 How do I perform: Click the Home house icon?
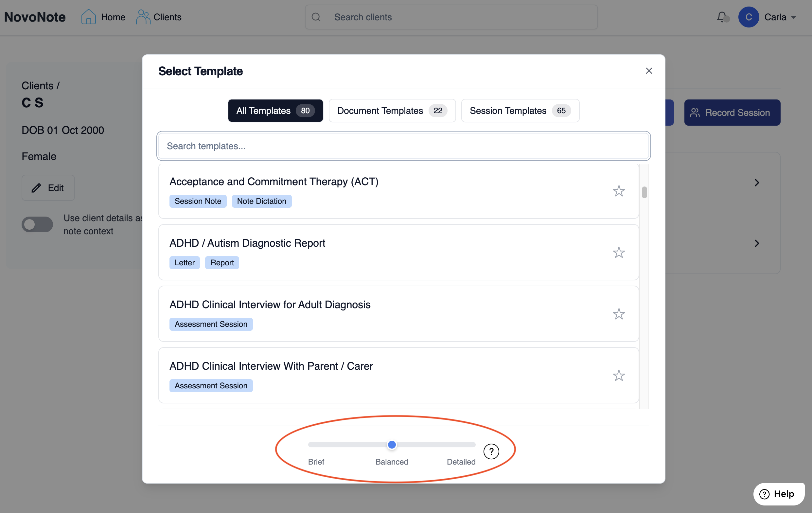point(88,17)
